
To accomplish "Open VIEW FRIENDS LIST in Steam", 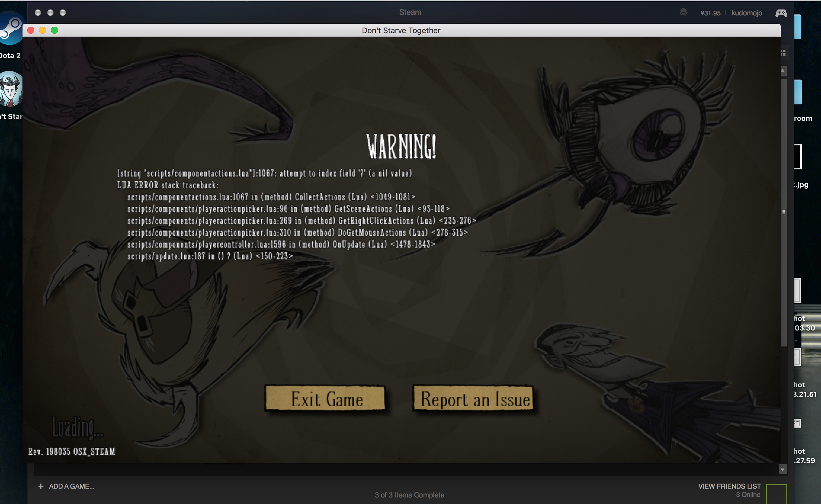I will click(x=729, y=486).
